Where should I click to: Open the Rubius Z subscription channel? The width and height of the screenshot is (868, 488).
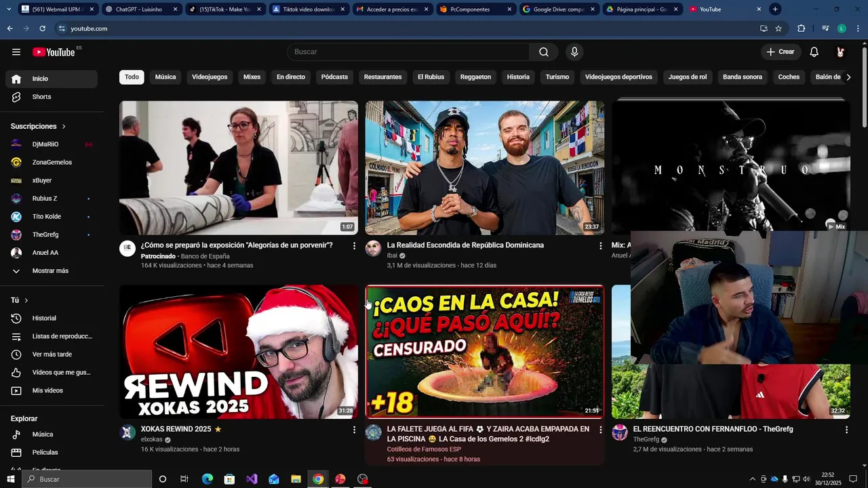point(52,199)
